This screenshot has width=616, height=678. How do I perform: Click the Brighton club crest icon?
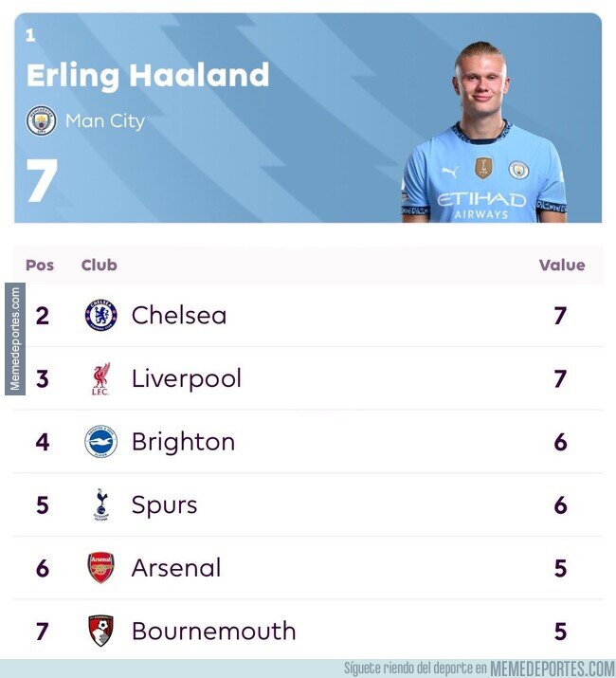point(100,442)
